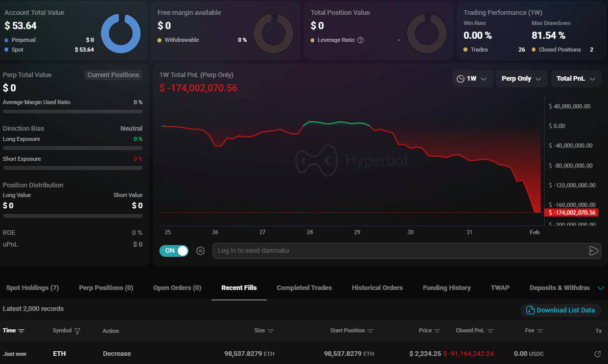Click the send danmaku arrow icon
Viewport: 608px width, 364px height.
click(593, 251)
